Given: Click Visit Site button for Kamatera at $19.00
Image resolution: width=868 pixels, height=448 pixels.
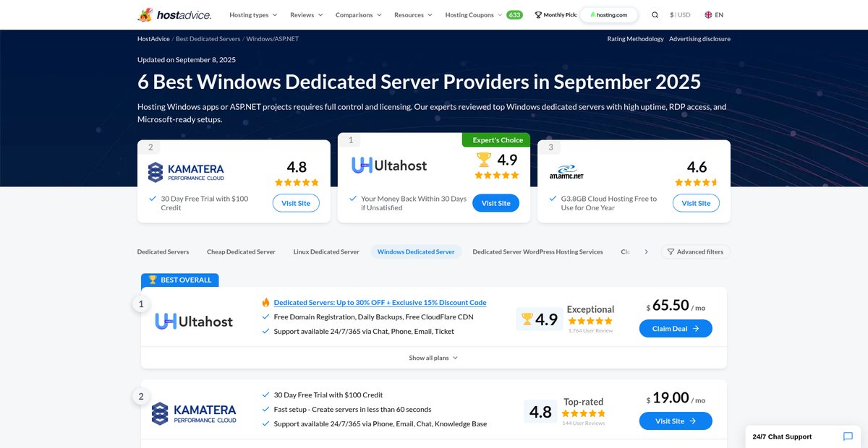Looking at the screenshot, I should pos(676,421).
